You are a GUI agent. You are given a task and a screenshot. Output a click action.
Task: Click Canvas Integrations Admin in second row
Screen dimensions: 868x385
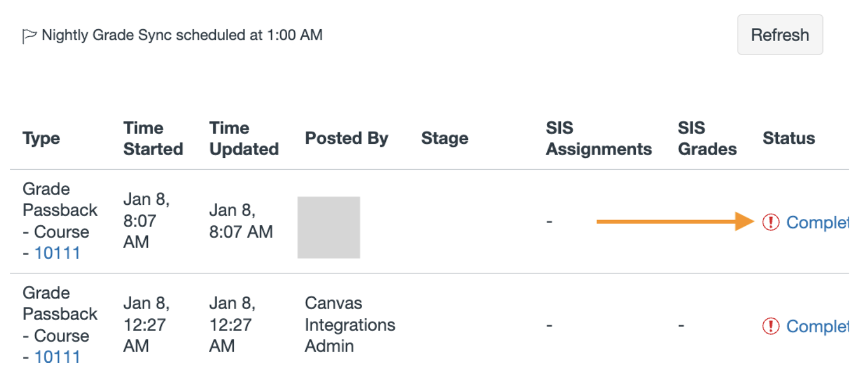pos(350,325)
